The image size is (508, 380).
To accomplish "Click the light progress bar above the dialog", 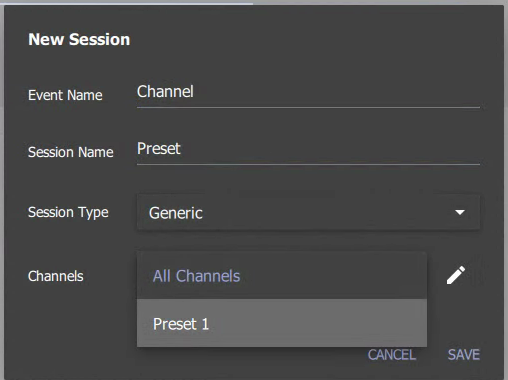I will click(127, 3).
